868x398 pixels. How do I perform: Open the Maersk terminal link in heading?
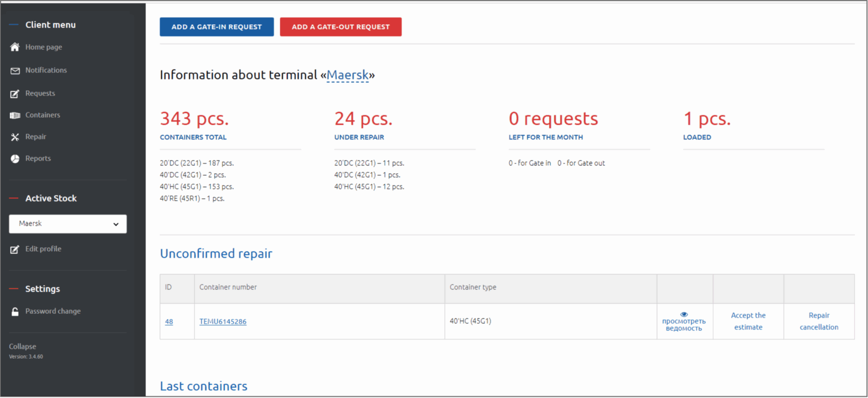point(348,75)
